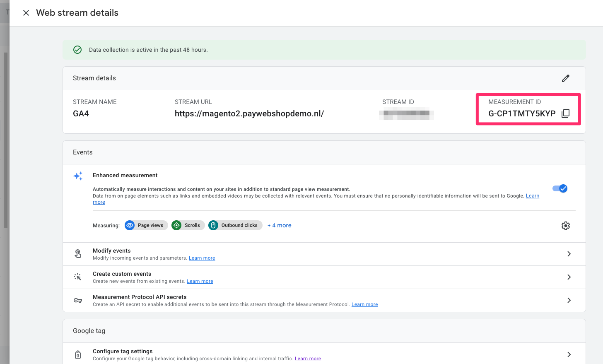Click the API secrets key icon
The image size is (603, 364).
click(78, 300)
